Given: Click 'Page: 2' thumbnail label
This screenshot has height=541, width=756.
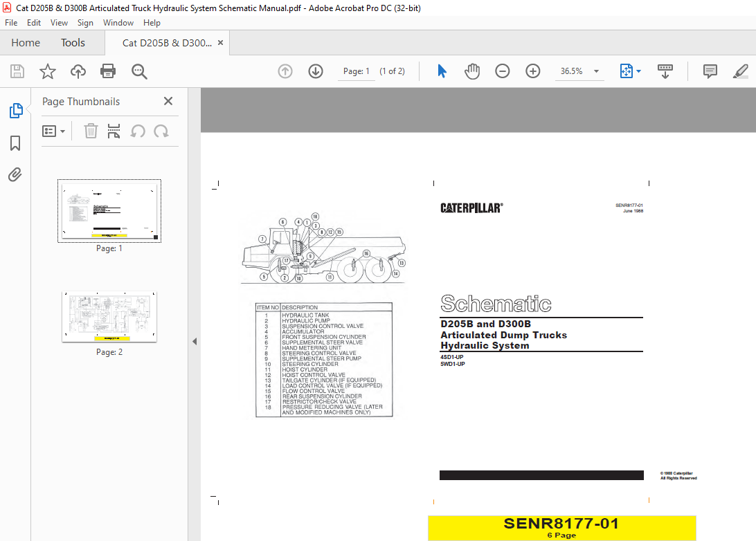Looking at the screenshot, I should pos(109,352).
